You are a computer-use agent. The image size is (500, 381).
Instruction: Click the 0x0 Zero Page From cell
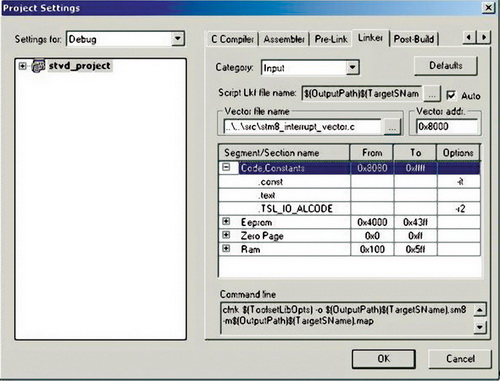[x=372, y=236]
